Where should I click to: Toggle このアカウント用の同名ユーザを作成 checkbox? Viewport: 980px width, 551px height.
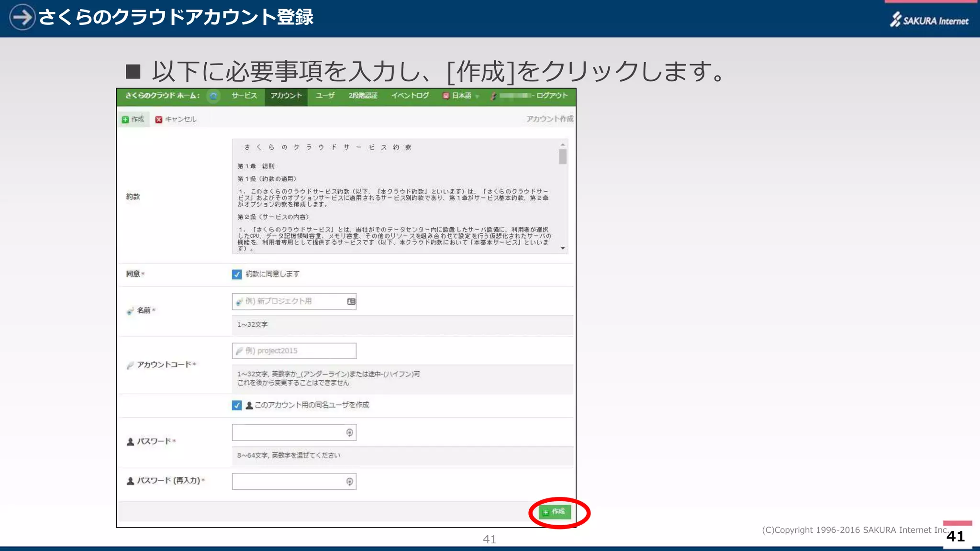point(237,405)
